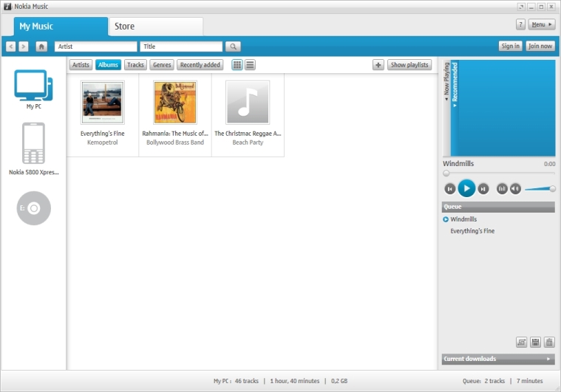Screen dimensions: 561x392
Task: Click the Bollywood Brass Band artist name
Action: coord(175,142)
